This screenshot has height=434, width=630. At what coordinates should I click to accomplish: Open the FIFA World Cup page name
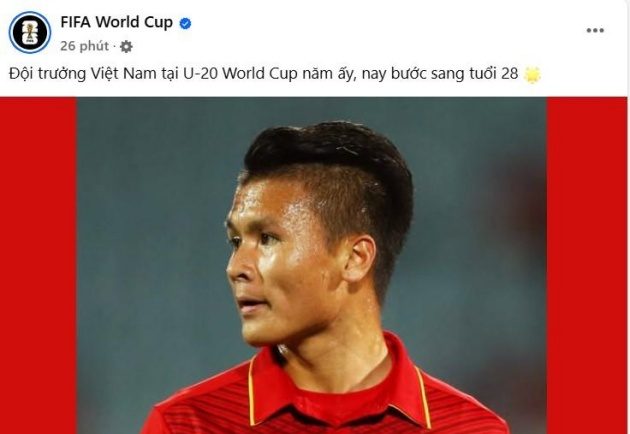pos(117,23)
